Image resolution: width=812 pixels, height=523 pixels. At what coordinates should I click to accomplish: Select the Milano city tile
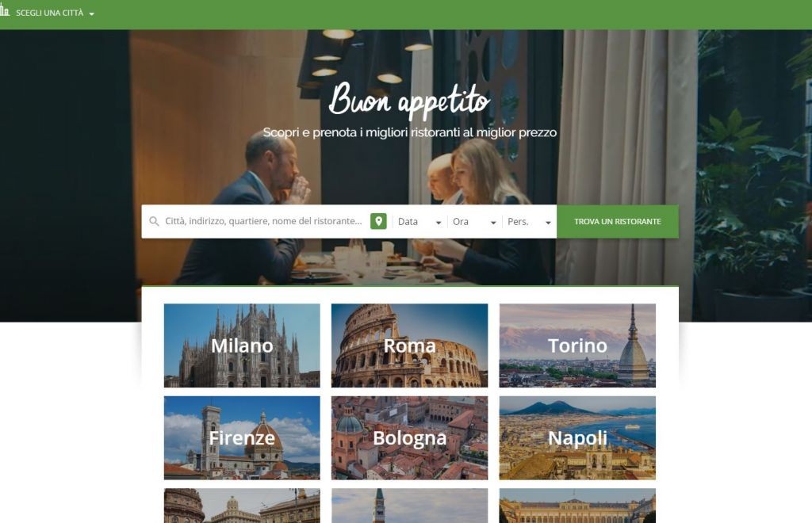click(x=242, y=345)
